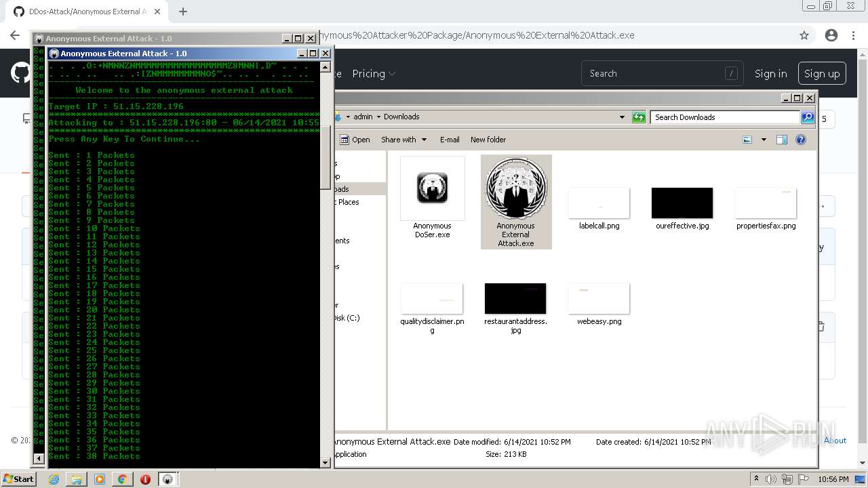Select the labelcall.png thumbnail

tap(599, 203)
